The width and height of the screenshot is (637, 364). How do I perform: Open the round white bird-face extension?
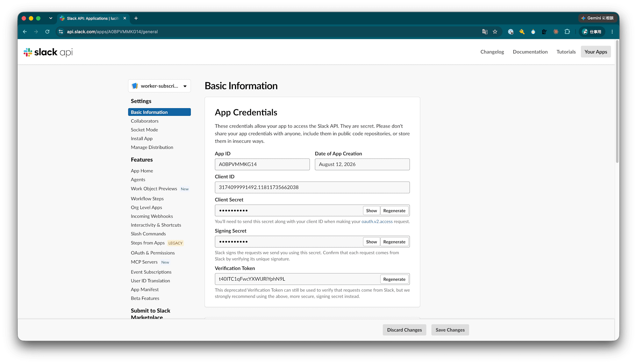pyautogui.click(x=533, y=32)
